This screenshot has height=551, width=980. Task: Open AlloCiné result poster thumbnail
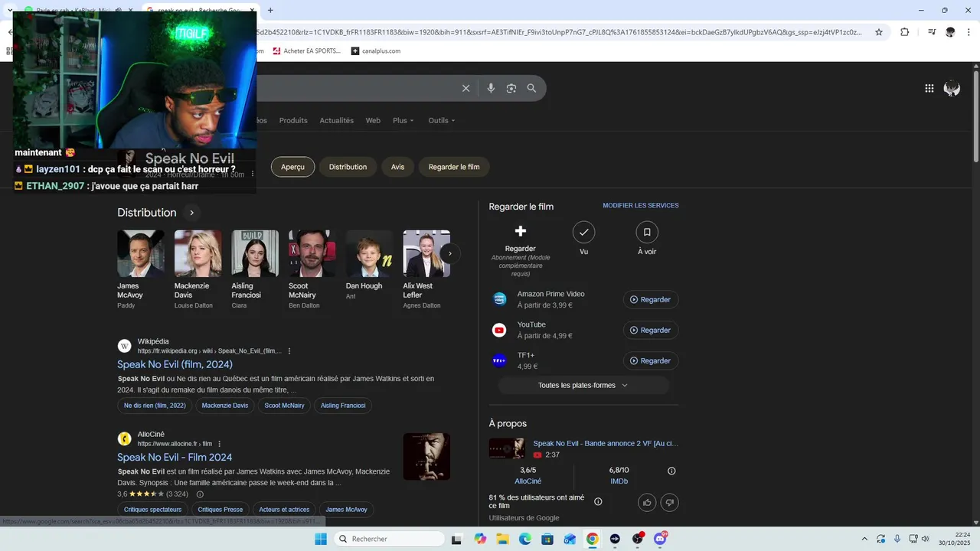[426, 457]
